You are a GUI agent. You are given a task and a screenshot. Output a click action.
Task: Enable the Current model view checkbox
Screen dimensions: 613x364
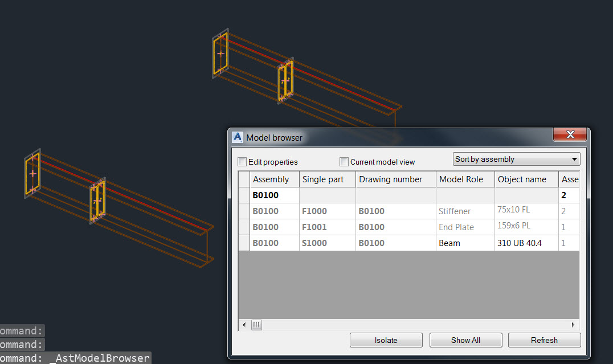click(x=344, y=162)
